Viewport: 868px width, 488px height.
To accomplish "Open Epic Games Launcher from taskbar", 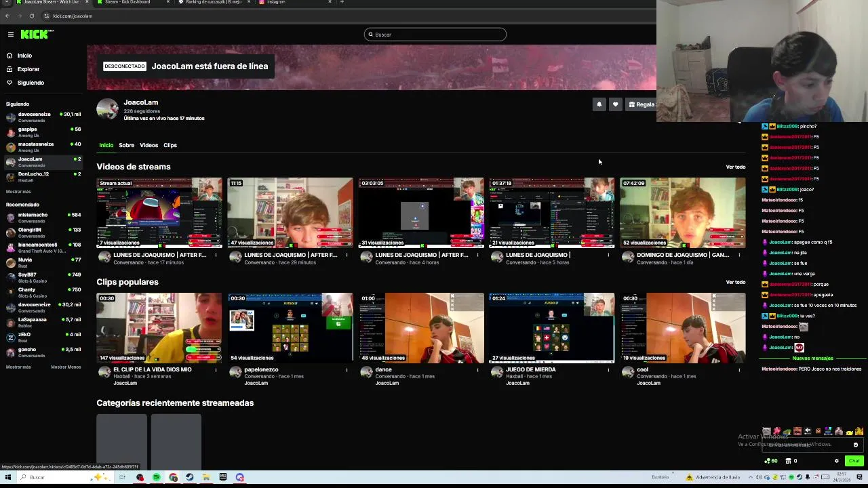I will coord(222,477).
